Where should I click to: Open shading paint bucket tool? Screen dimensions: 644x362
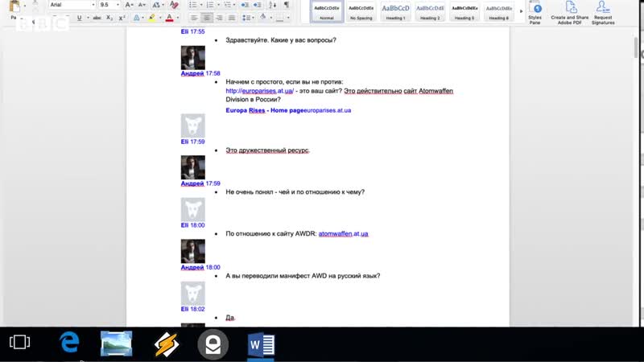click(x=263, y=17)
